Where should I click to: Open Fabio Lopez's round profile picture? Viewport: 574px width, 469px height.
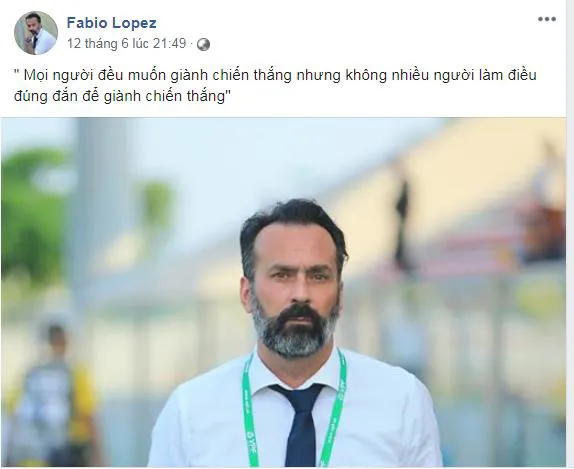(36, 33)
